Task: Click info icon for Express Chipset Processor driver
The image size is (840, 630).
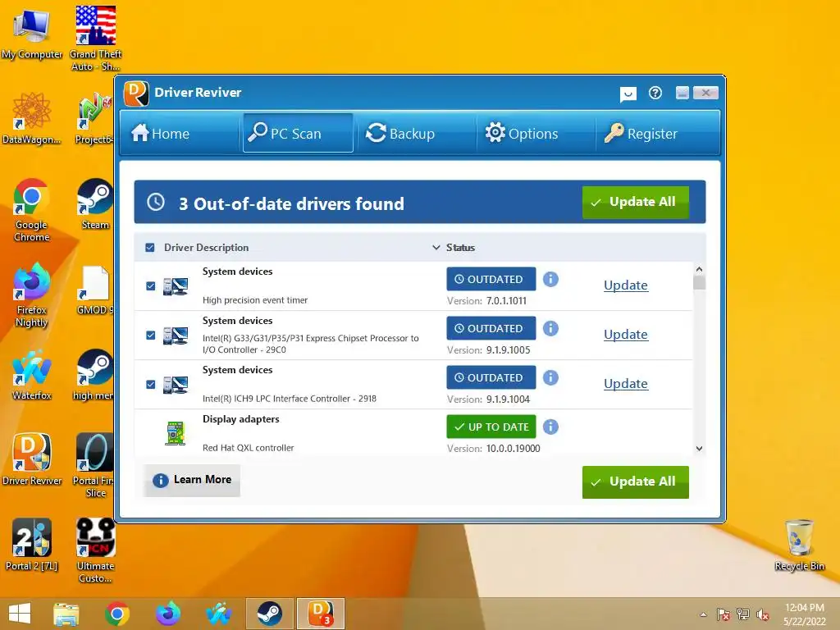Action: click(550, 328)
